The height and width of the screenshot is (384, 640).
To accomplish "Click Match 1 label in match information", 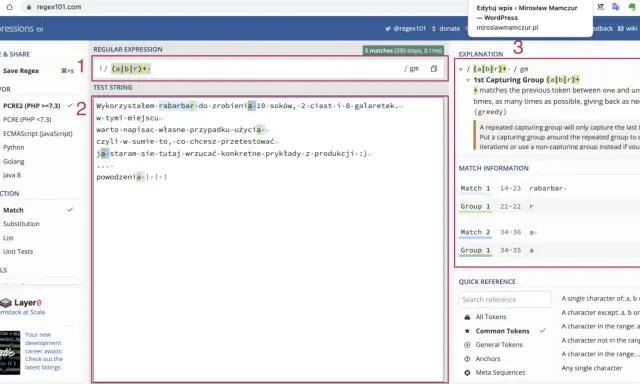I will click(475, 188).
